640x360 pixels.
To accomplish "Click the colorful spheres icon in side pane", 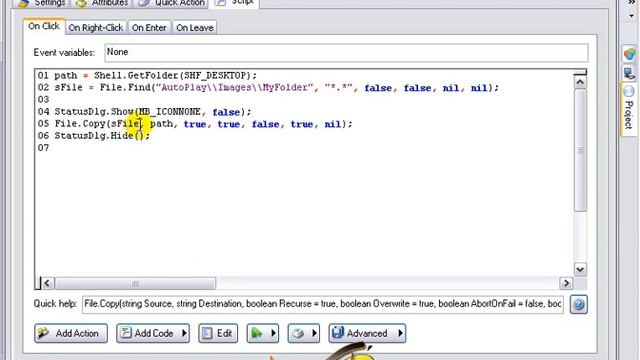I will pyautogui.click(x=629, y=54).
